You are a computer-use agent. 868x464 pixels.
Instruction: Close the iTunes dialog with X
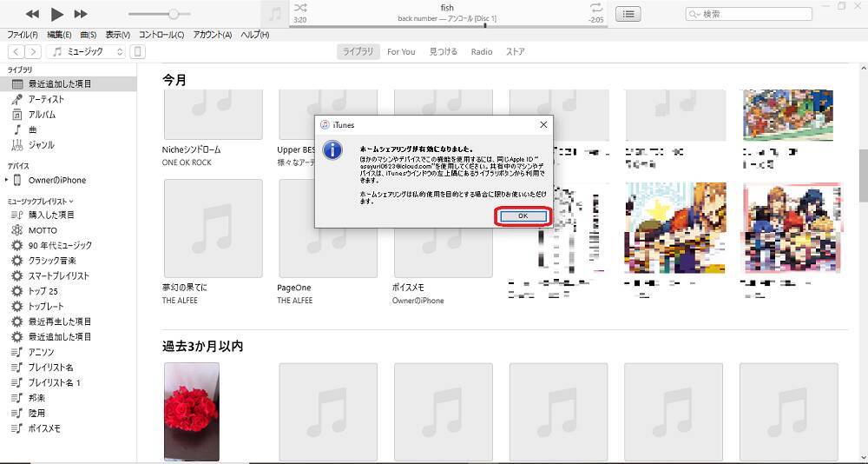pyautogui.click(x=543, y=125)
